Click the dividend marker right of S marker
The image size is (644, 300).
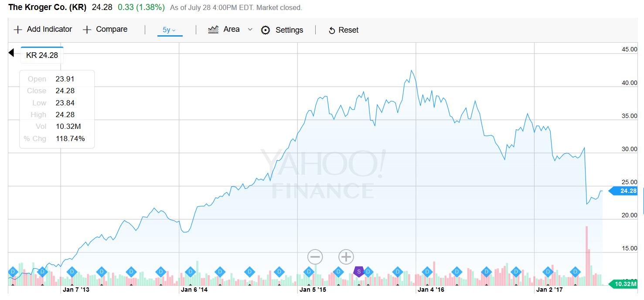coord(368,272)
